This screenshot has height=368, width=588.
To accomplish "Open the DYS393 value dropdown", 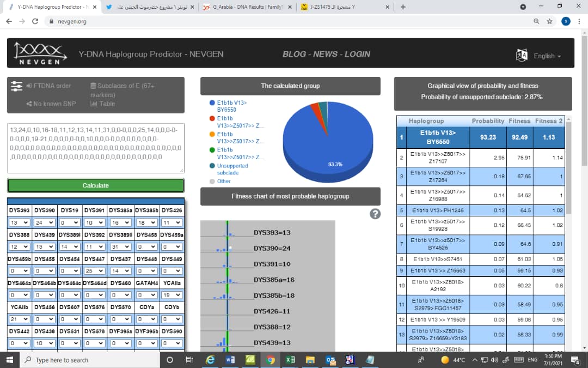I will point(20,222).
